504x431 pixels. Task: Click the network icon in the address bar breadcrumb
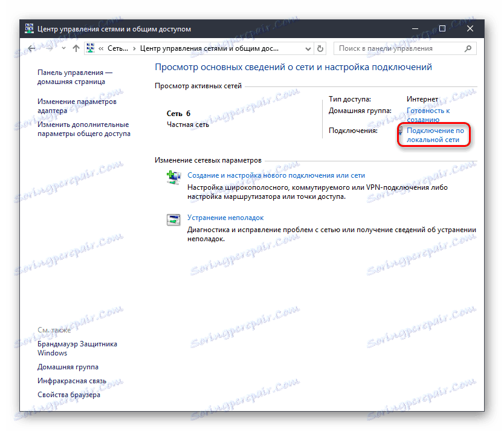91,48
